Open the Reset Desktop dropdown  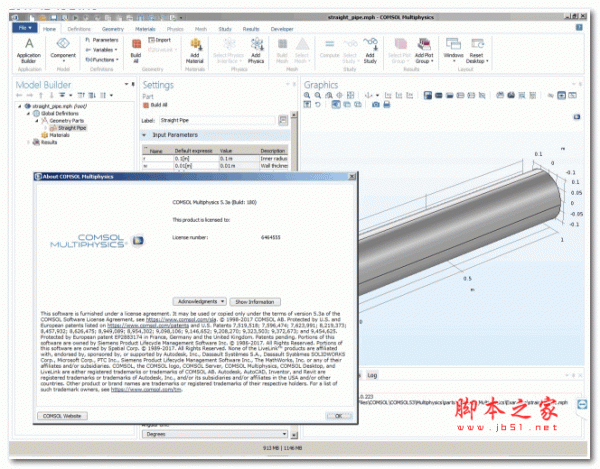[477, 50]
